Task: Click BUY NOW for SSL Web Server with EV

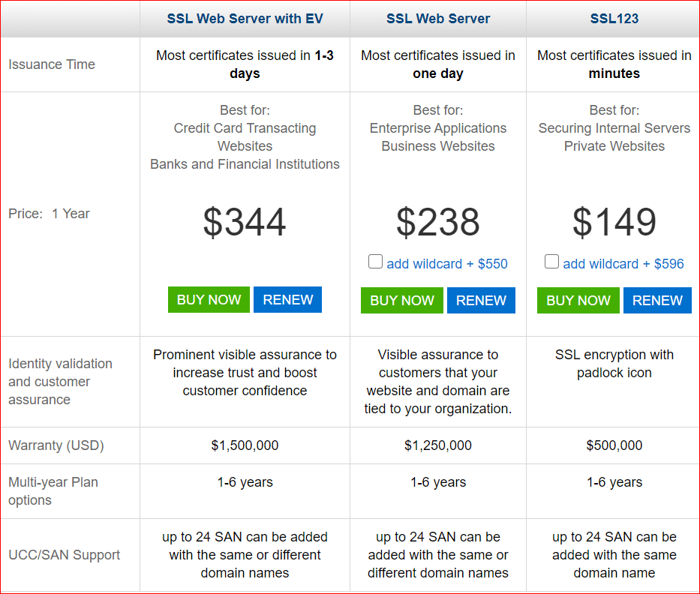Action: coord(209,300)
